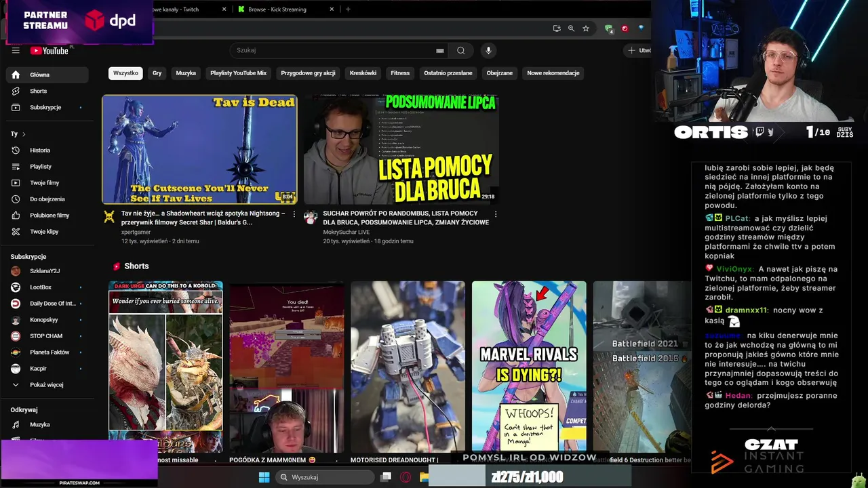Viewport: 868px width, 488px height.
Task: Open the blue diamond browser extension icon
Action: pos(641,28)
